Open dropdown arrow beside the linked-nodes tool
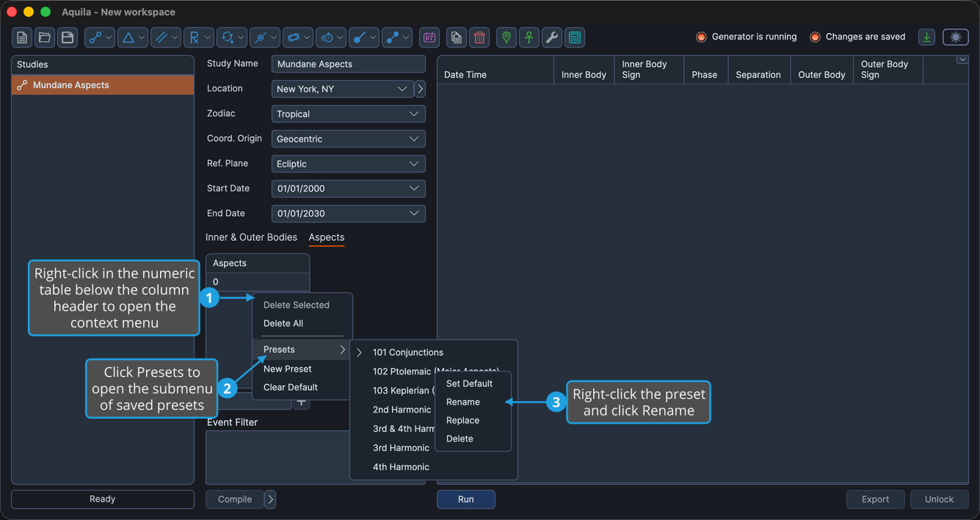 point(109,37)
